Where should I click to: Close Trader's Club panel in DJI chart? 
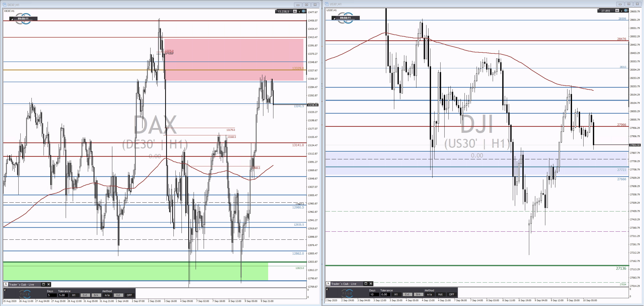(371, 284)
